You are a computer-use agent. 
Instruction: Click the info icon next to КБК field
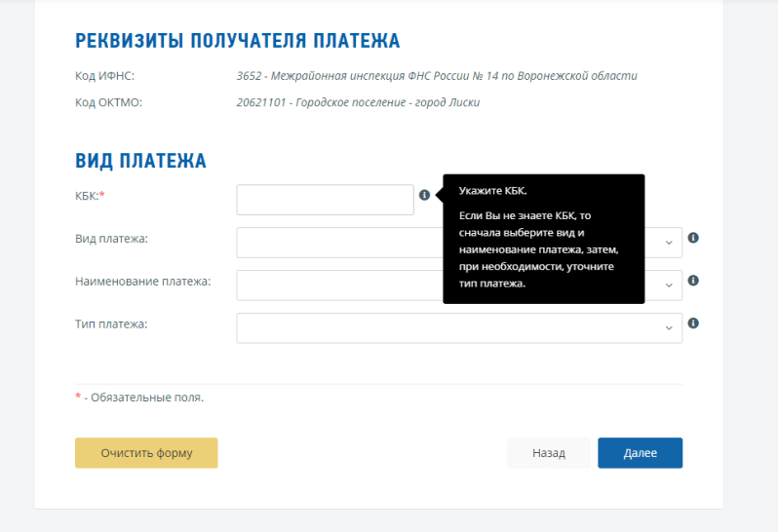[424, 195]
